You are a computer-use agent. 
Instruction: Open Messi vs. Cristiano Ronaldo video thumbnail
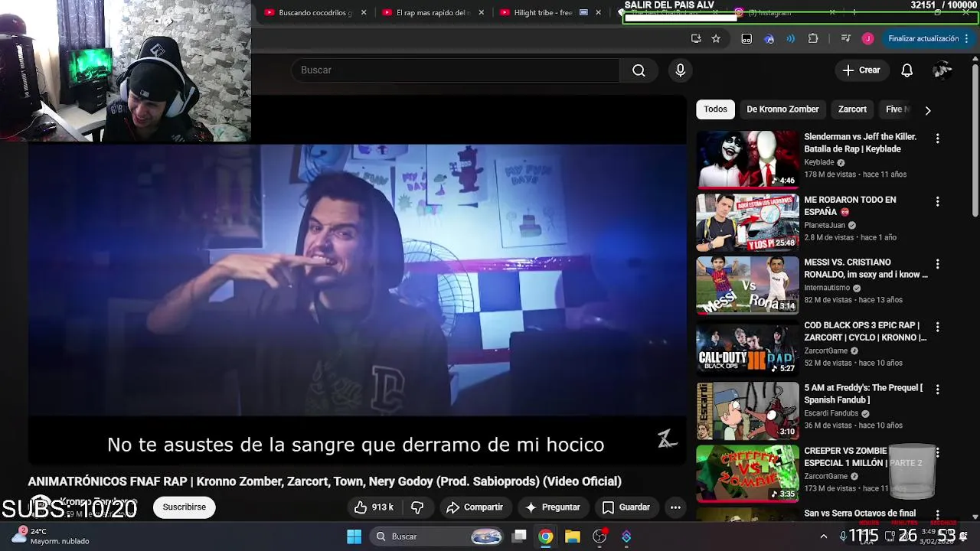point(747,285)
